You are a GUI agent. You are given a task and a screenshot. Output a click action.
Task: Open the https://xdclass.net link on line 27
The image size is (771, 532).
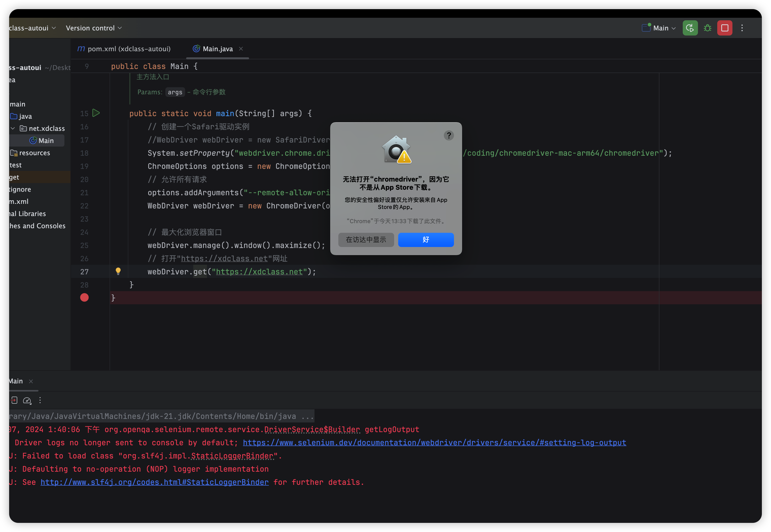259,272
